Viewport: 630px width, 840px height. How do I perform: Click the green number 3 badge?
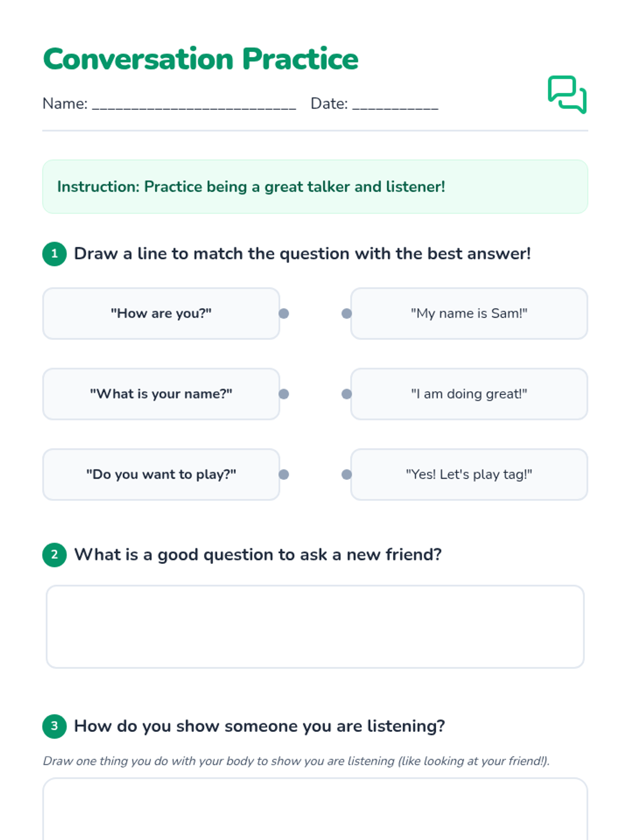55,726
